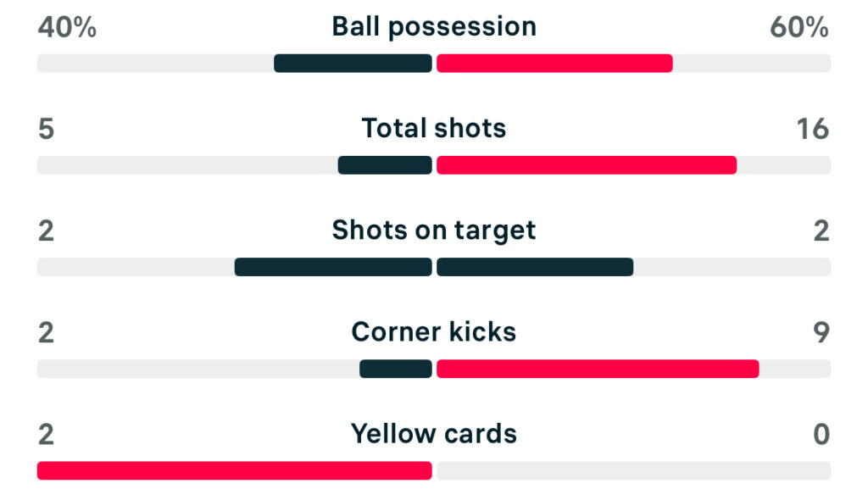Click the left dark bar under Shots on target
Viewport: 868px width, 500px height.
[333, 267]
